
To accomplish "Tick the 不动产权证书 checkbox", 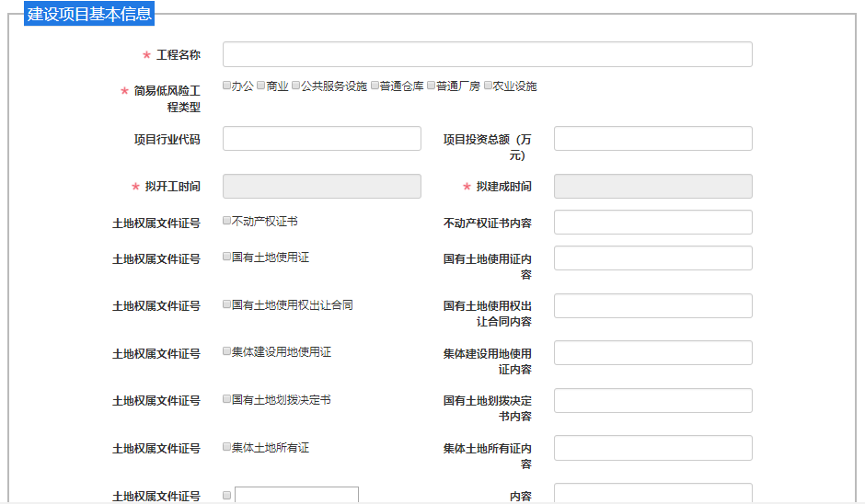I will (x=226, y=221).
